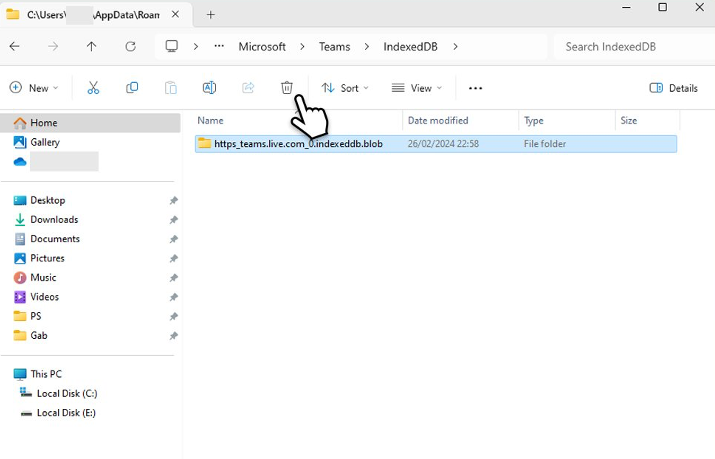Click the pin icon beside Gab
The width and height of the screenshot is (715, 459).
click(173, 336)
